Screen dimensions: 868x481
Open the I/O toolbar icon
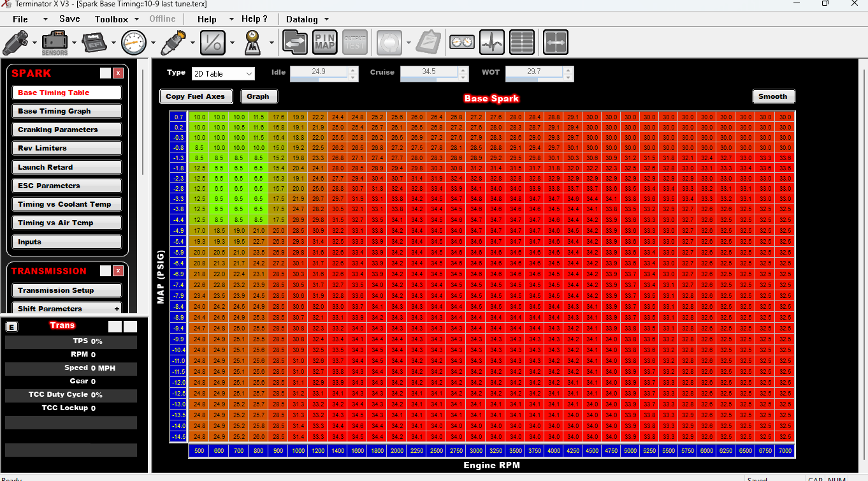pyautogui.click(x=213, y=43)
